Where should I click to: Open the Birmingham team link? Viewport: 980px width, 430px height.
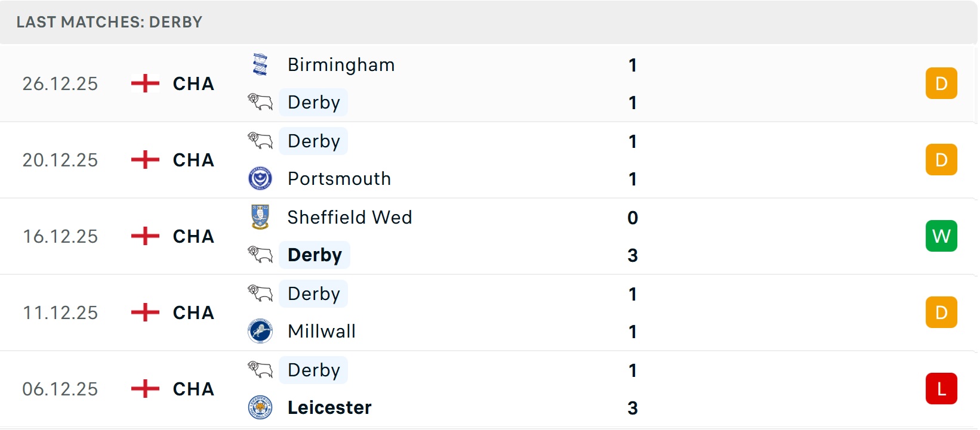(341, 64)
